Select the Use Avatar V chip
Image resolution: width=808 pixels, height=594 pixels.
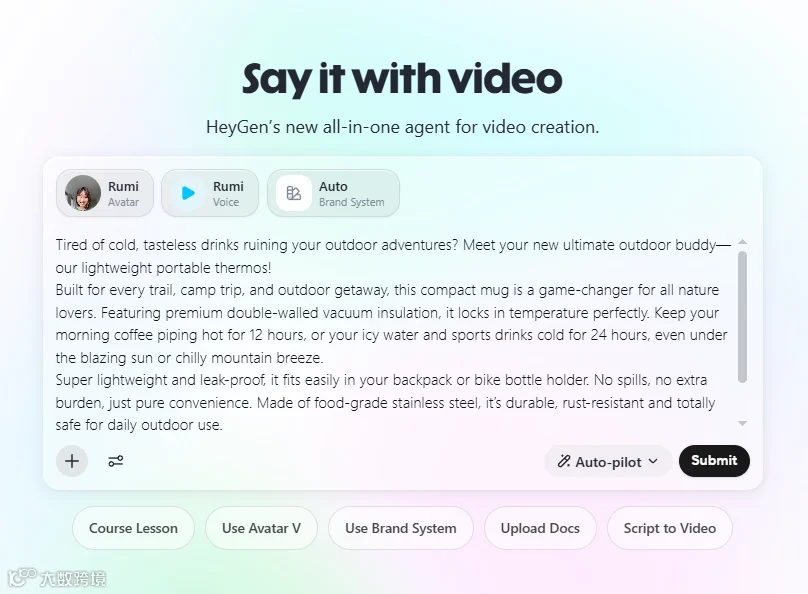[261, 528]
